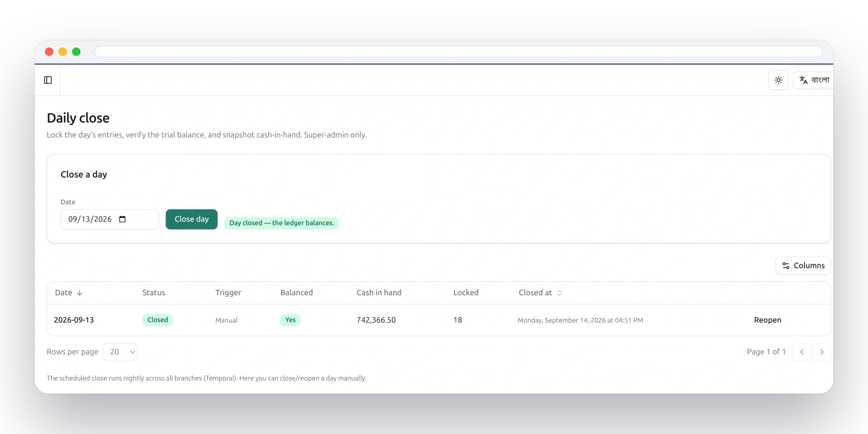Sort by the Date column header

(x=69, y=292)
